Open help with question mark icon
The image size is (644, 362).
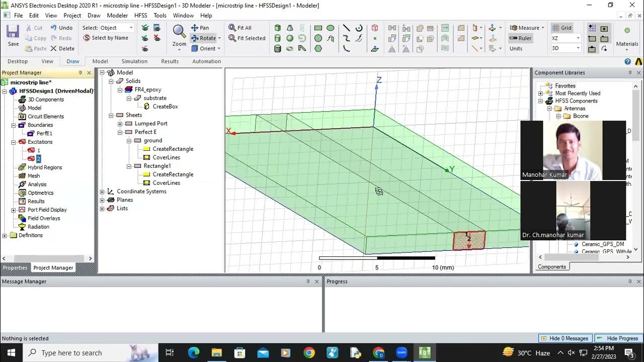coord(627,61)
